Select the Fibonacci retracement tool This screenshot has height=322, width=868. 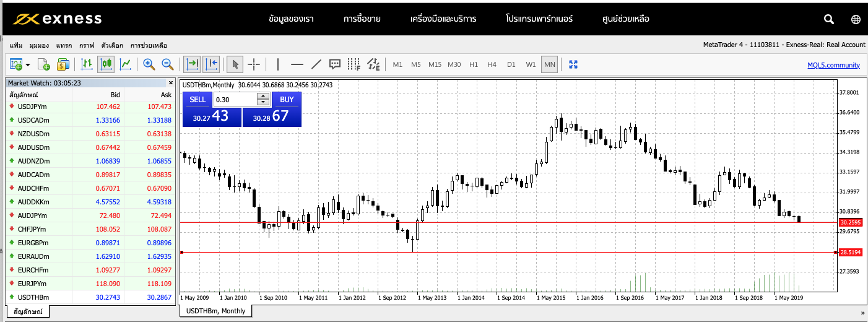pos(354,64)
